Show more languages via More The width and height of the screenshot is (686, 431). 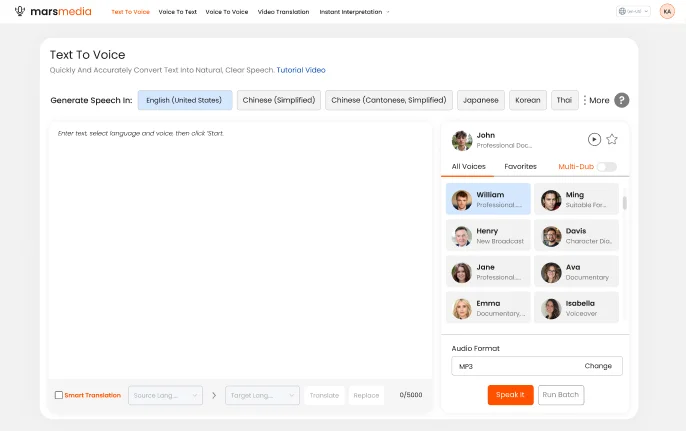point(596,100)
